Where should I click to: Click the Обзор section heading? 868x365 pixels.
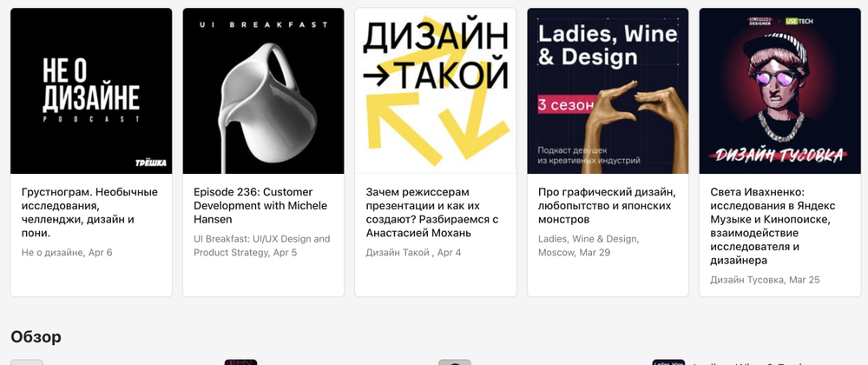coord(36,336)
